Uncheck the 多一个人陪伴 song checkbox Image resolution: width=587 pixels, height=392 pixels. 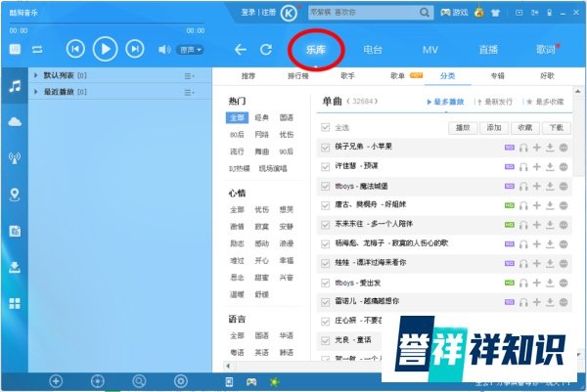325,225
